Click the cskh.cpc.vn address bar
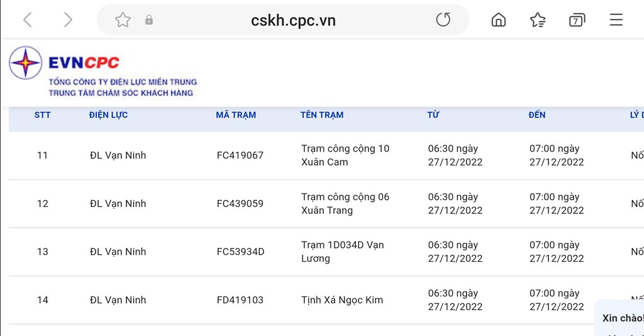 (x=293, y=20)
